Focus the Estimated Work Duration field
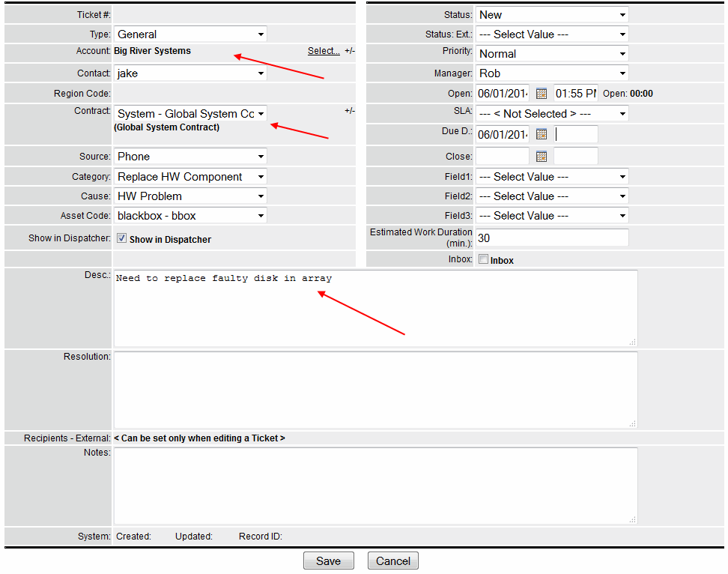This screenshot has height=574, width=728. coord(551,238)
